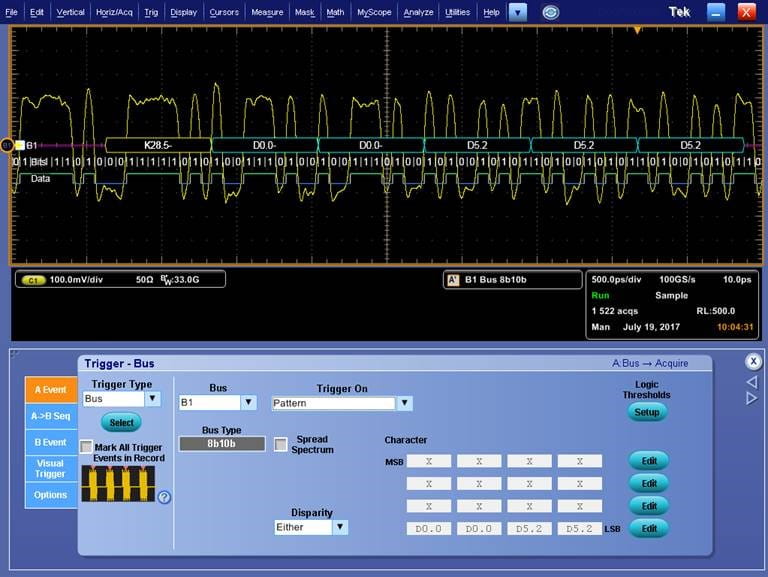768x577 pixels.
Task: Click the trigger position marker above graticule
Action: point(637,30)
